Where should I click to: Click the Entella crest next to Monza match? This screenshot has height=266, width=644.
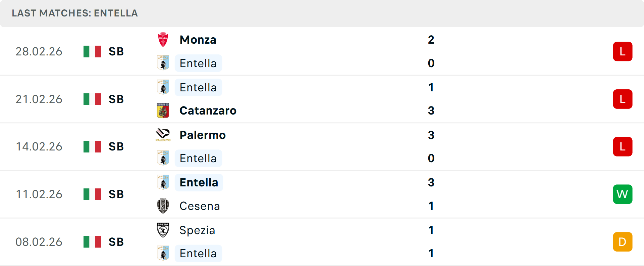[x=163, y=63]
